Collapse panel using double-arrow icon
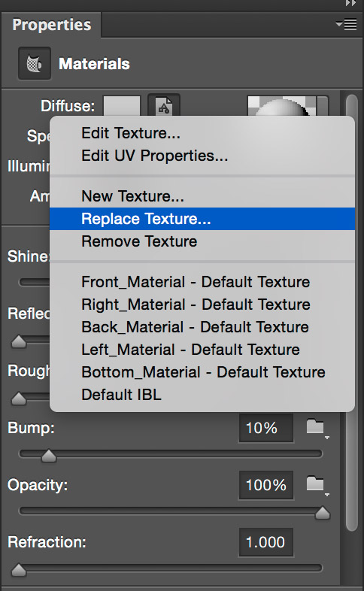Screen dimensions: 364x591 click(x=350, y=4)
